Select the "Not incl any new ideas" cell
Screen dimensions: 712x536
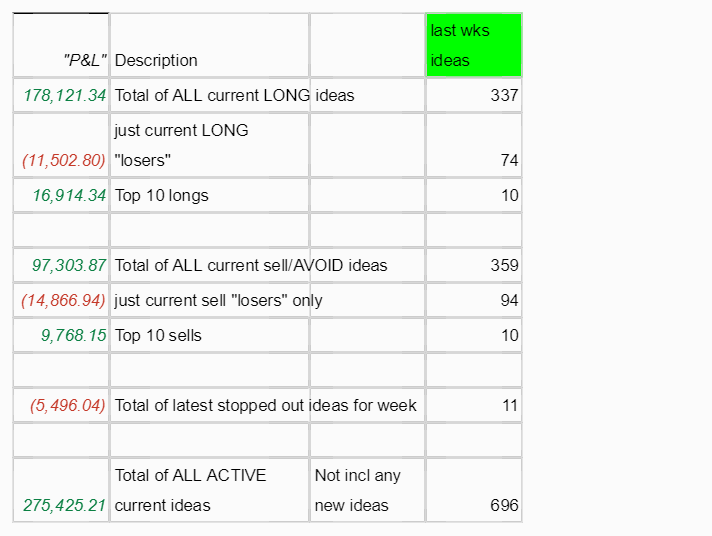tap(366, 490)
